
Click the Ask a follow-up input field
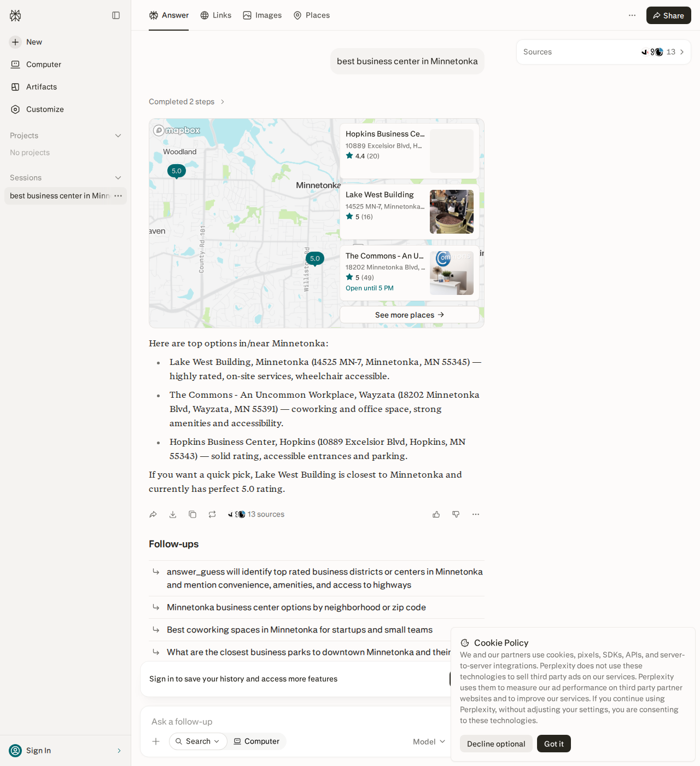click(295, 722)
